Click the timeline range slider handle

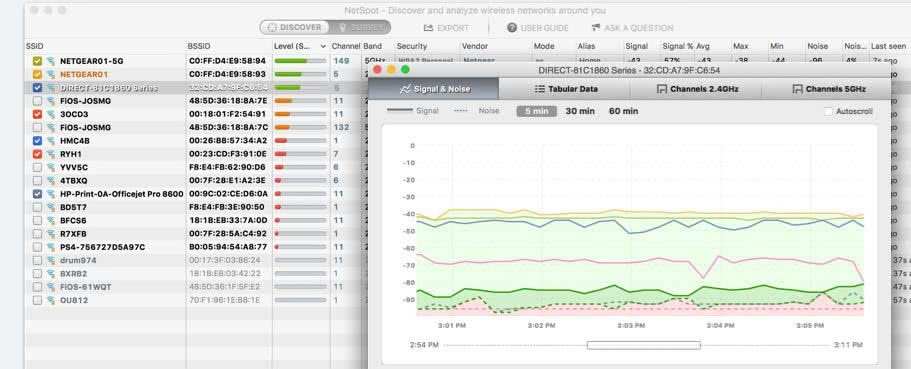pyautogui.click(x=643, y=345)
